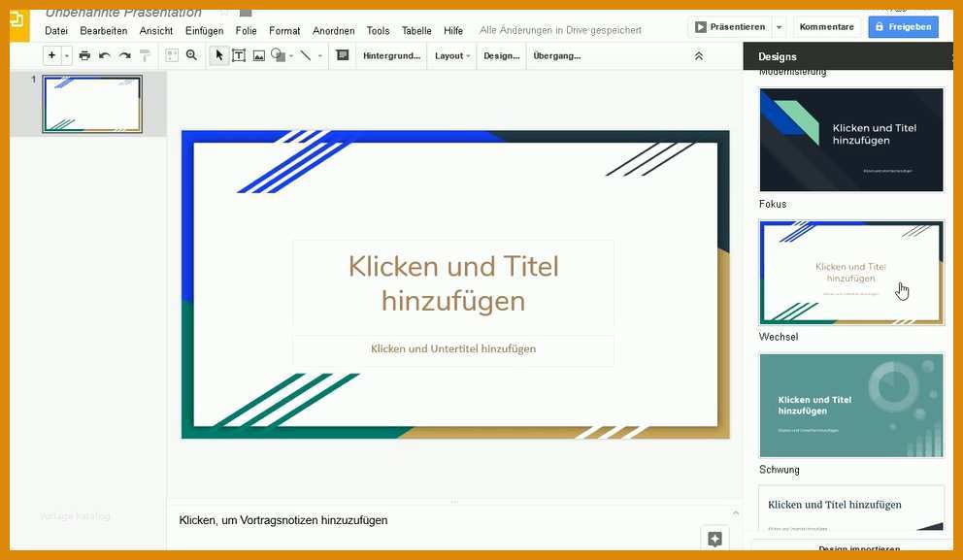Expand the shape tool dropdown arrow
963x560 pixels.
coord(291,56)
